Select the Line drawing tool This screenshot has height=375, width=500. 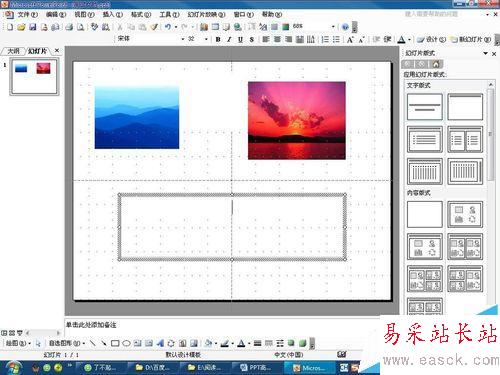pos(93,343)
